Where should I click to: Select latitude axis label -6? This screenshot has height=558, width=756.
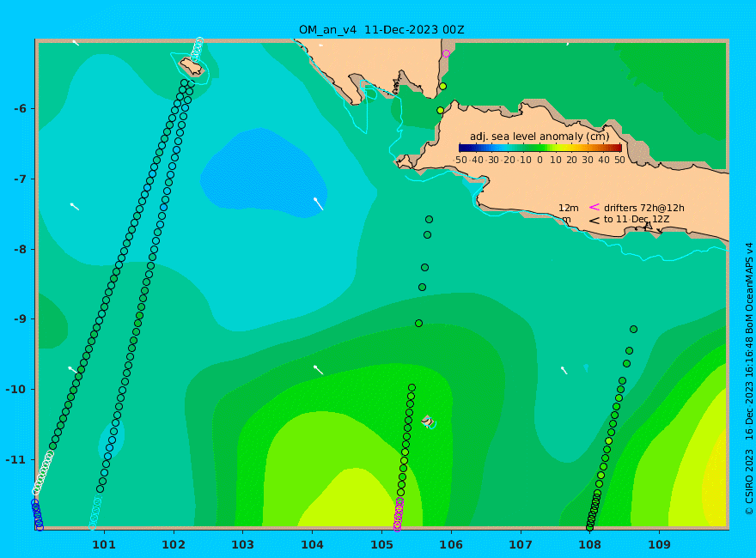click(20, 109)
